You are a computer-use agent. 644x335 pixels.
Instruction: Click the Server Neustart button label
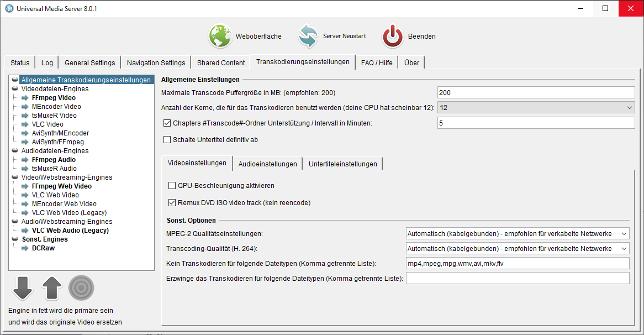(345, 36)
